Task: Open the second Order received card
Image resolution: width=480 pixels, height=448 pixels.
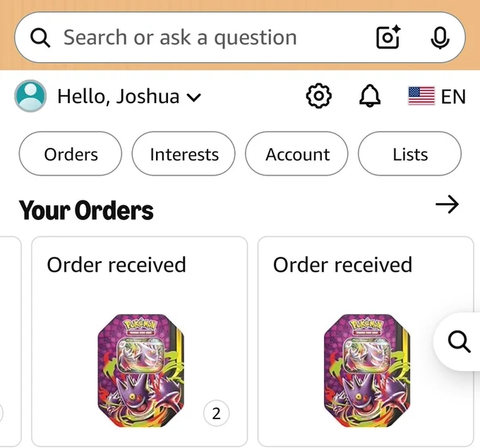Action: pyautogui.click(x=366, y=341)
